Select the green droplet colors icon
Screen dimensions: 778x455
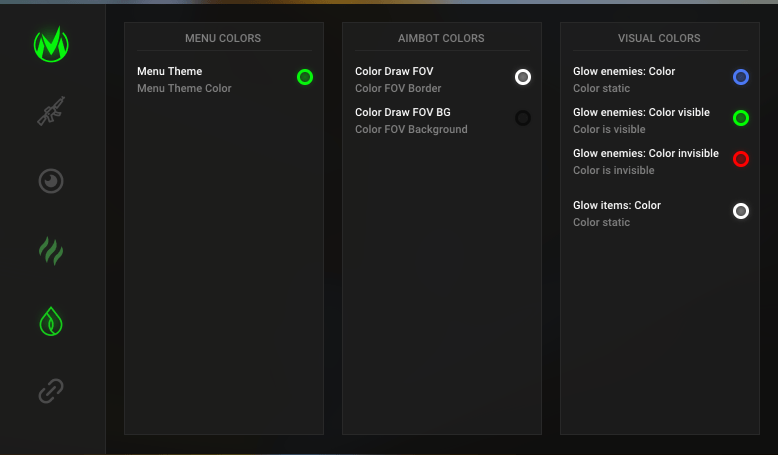[51, 320]
